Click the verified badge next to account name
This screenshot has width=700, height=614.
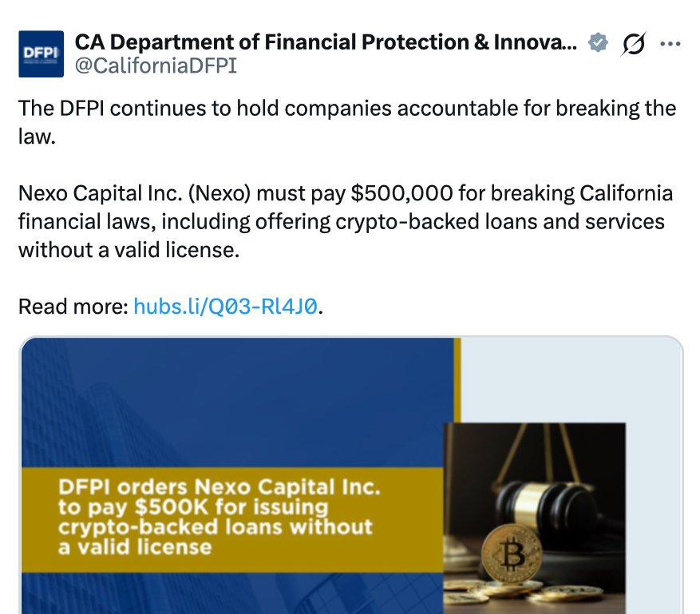point(598,43)
